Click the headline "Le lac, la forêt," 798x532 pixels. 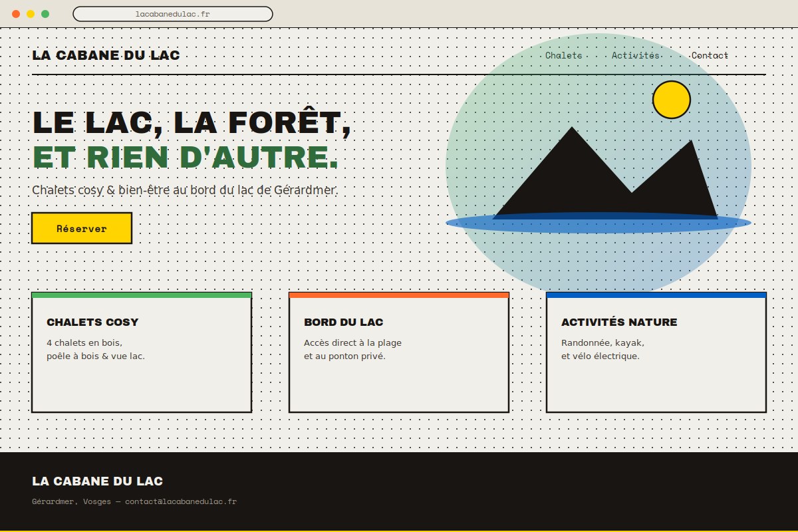(192, 123)
